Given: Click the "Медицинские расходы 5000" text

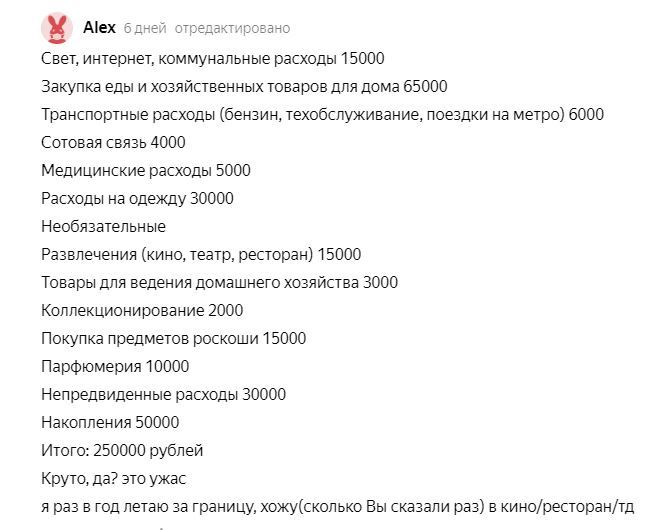Looking at the screenshot, I should pos(146,171).
